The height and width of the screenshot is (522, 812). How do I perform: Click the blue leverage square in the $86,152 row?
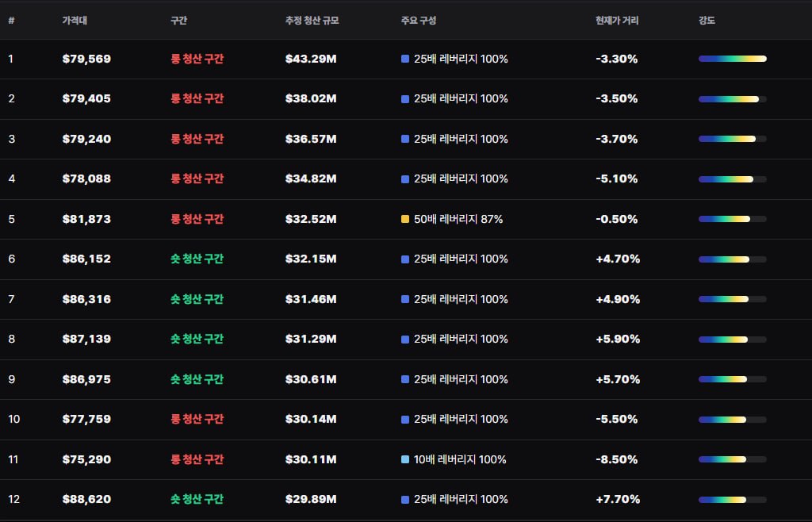(405, 259)
